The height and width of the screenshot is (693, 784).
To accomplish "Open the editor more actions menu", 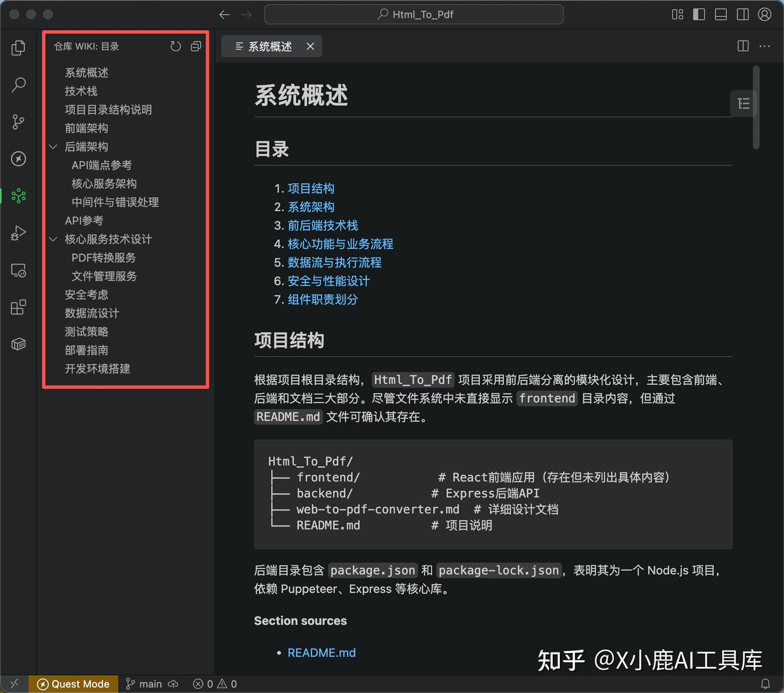I will (x=765, y=46).
